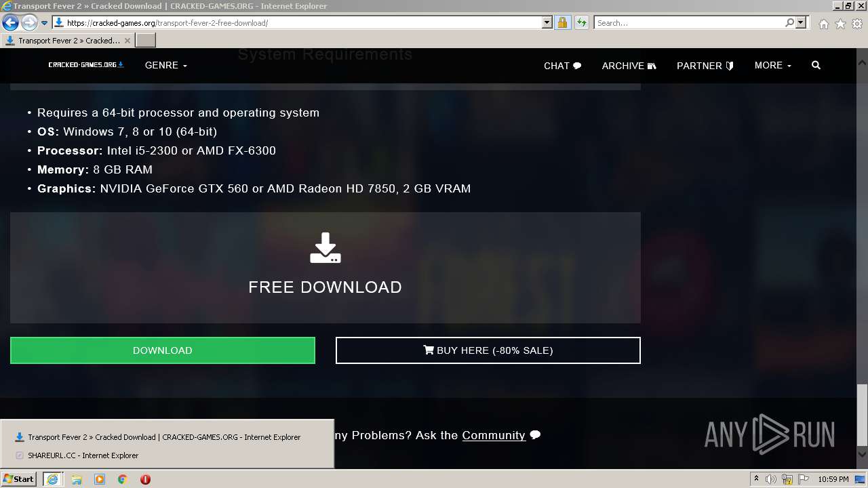868x488 pixels.
Task: Go back with the IE back arrow
Action: (x=10, y=23)
